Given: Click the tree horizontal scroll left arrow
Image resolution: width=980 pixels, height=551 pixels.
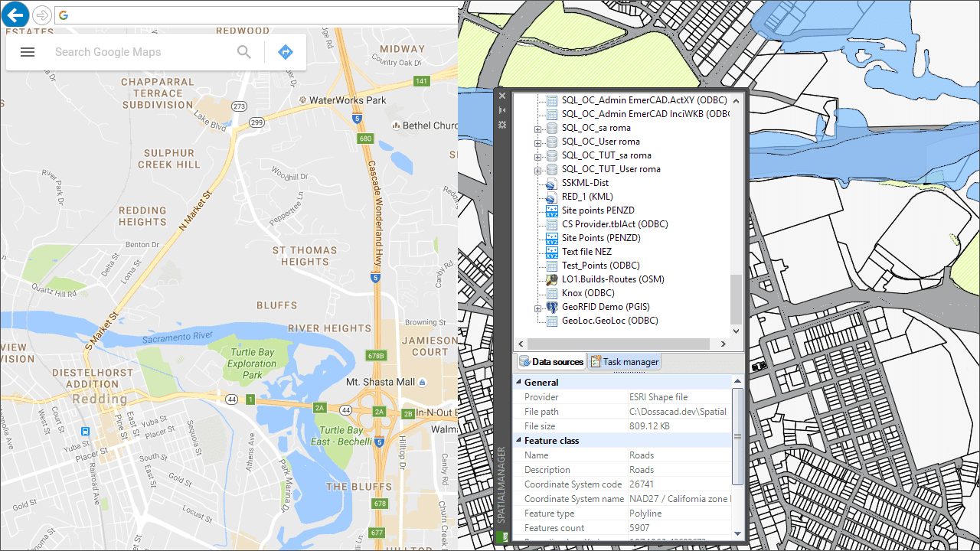Looking at the screenshot, I should tap(519, 344).
